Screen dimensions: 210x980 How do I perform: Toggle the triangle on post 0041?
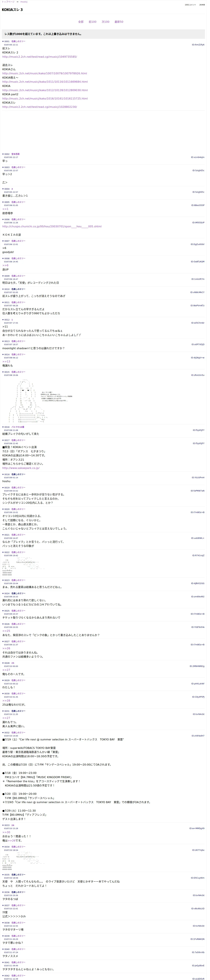pos(3,963)
